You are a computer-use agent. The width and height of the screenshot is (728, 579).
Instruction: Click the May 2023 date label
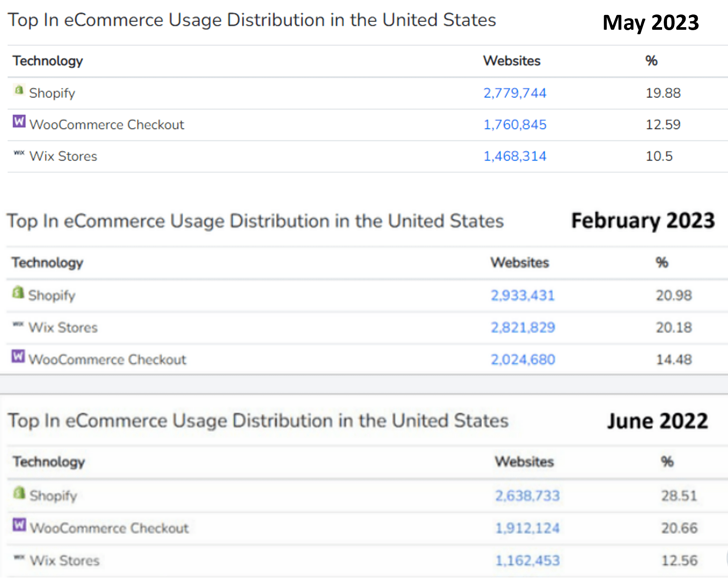point(651,23)
